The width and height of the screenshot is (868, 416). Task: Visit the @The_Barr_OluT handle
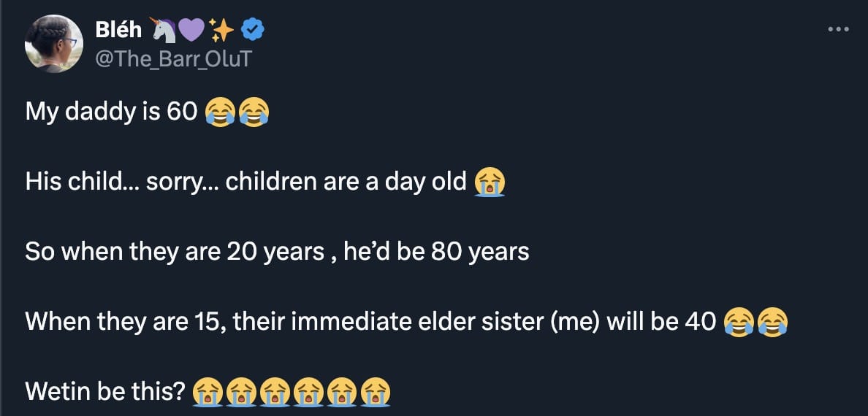(172, 58)
